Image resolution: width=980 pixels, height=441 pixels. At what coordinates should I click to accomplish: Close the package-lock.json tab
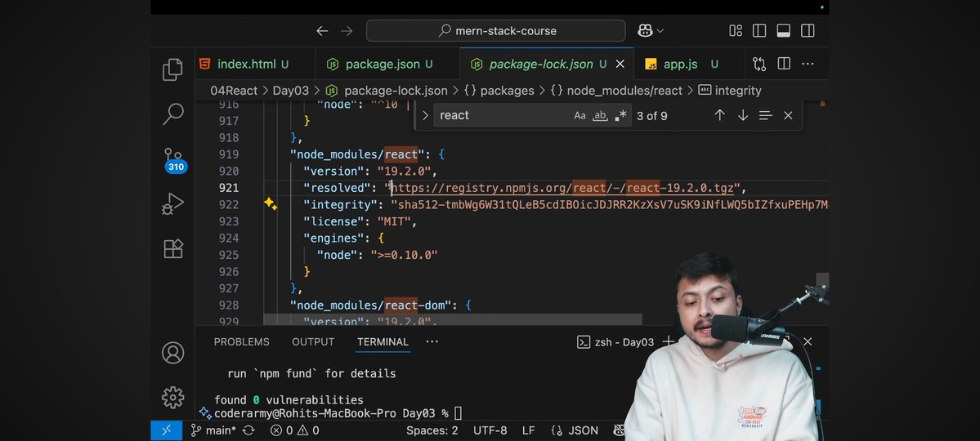click(620, 64)
